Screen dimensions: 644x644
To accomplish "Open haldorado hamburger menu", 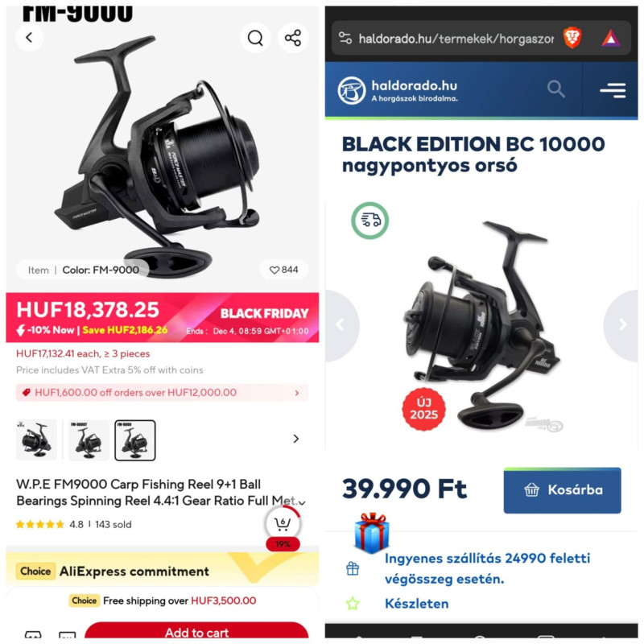I will tap(613, 89).
